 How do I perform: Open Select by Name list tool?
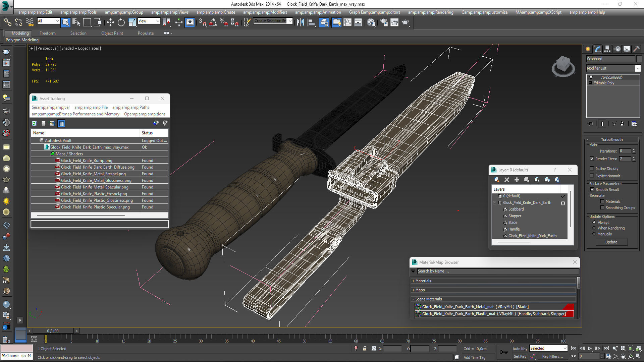tap(76, 22)
